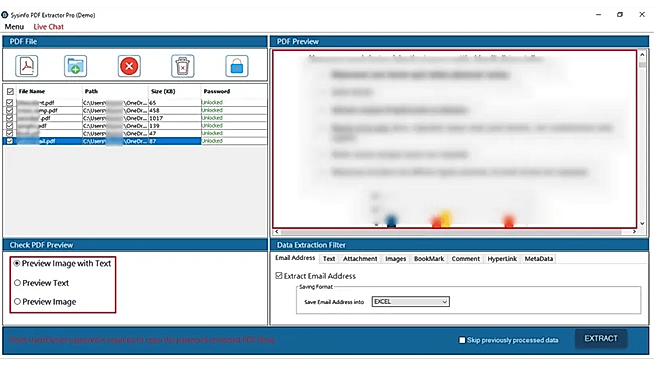Open Save Email Address into dropdown
654x368 pixels.
tap(410, 302)
